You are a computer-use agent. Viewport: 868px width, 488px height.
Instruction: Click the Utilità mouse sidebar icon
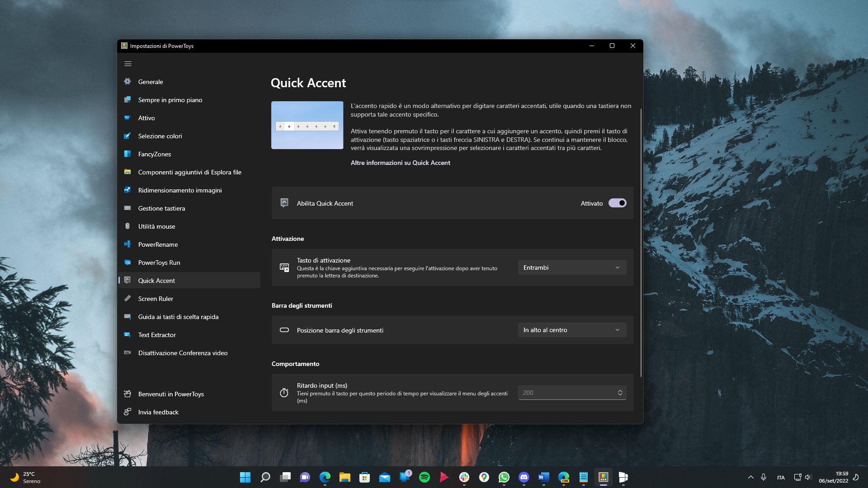(127, 226)
